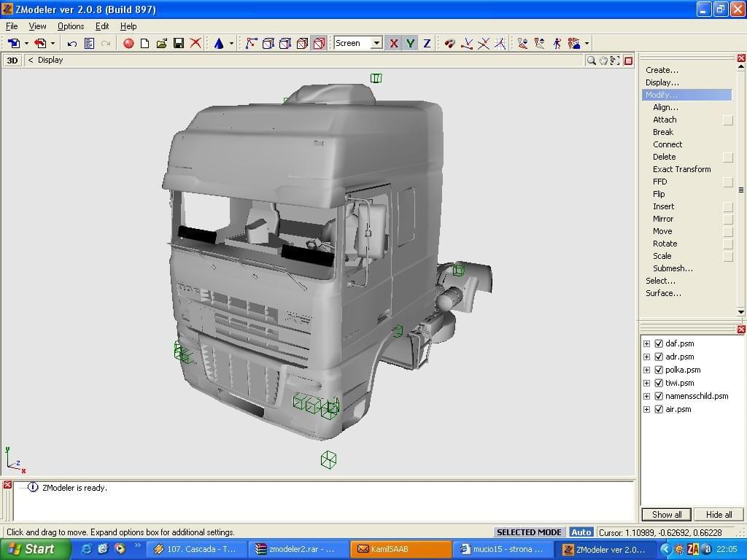Create a new blank scene
Viewport: 747px width, 560px height.
coord(145,43)
